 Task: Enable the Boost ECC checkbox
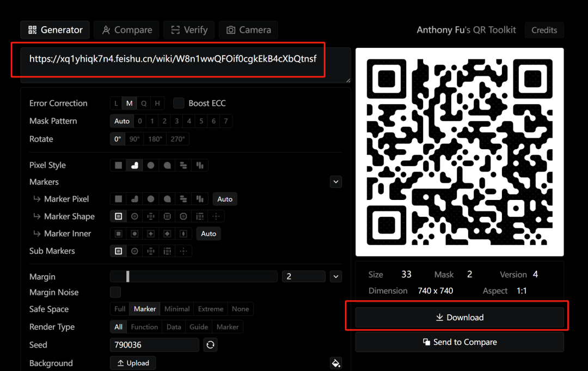pos(179,103)
